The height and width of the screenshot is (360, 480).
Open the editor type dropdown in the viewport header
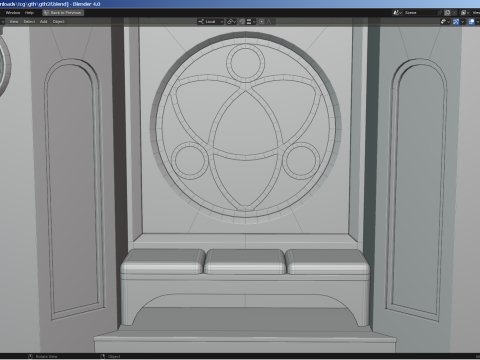coord(2,22)
